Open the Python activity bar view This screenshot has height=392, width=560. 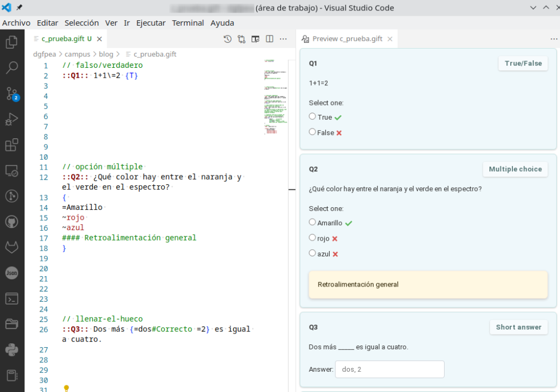[12, 350]
